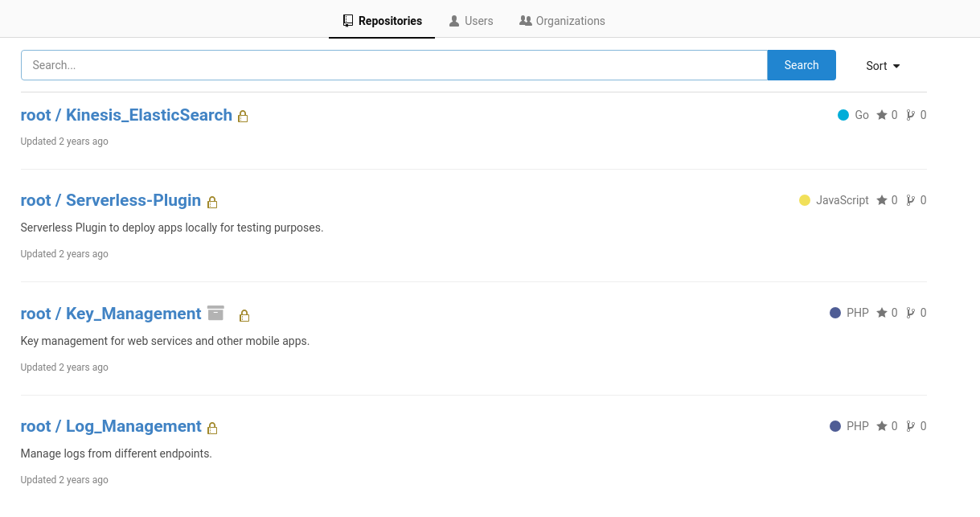Viewport: 980px width, 517px height.
Task: Click the yellow JavaScript language color dot
Action: point(805,200)
